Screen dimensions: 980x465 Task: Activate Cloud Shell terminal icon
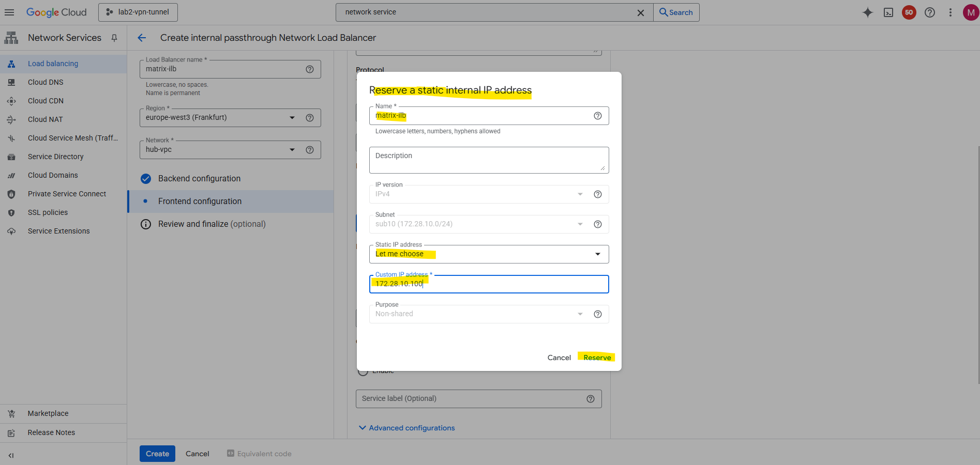point(888,12)
